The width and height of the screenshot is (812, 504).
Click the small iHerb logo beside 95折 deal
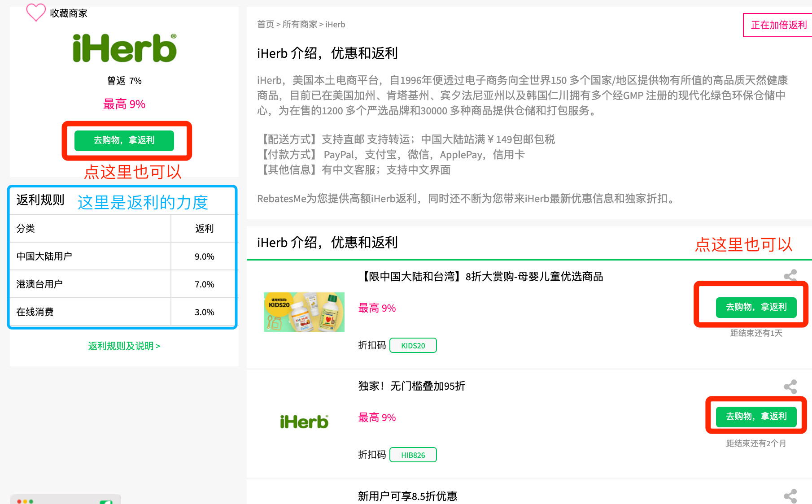(x=304, y=421)
